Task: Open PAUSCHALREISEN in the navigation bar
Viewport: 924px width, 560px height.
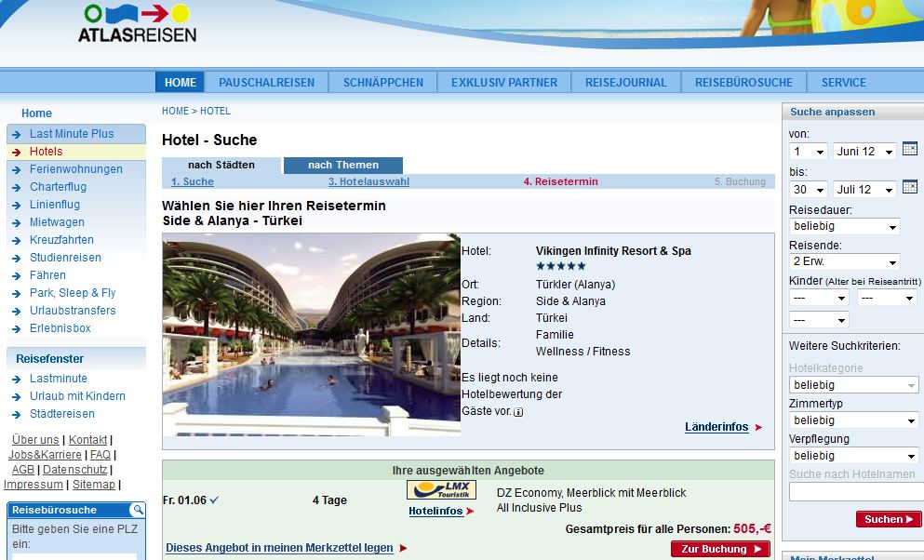Action: pyautogui.click(x=267, y=82)
